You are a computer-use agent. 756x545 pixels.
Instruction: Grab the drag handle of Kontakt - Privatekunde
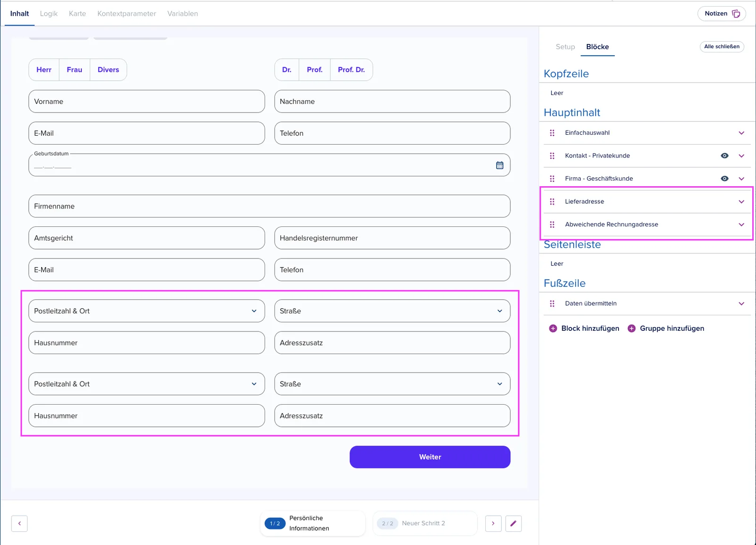(x=552, y=156)
